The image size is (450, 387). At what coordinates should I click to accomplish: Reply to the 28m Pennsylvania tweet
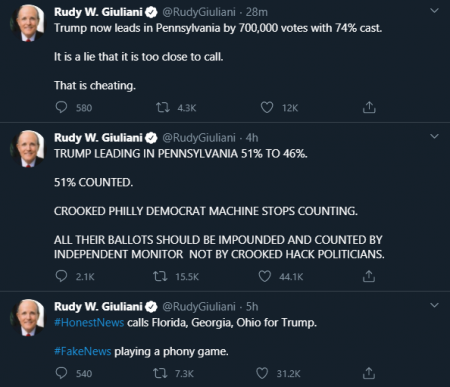pyautogui.click(x=61, y=107)
